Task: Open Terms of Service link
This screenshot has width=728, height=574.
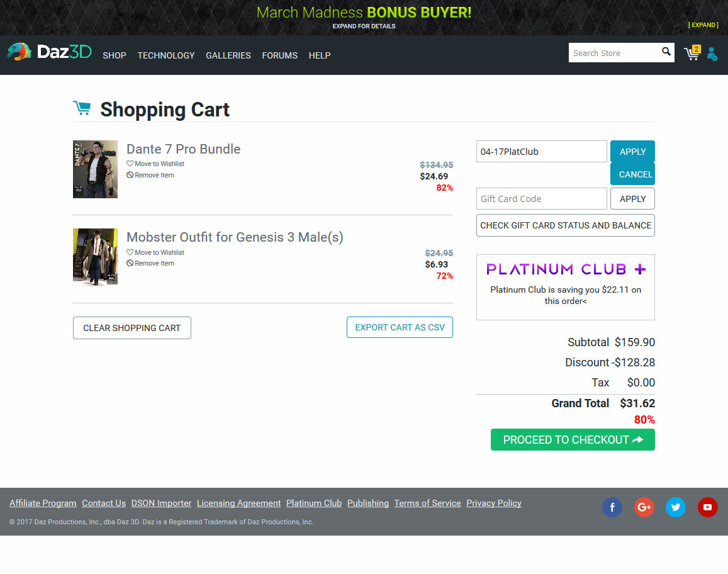Action: [x=428, y=503]
